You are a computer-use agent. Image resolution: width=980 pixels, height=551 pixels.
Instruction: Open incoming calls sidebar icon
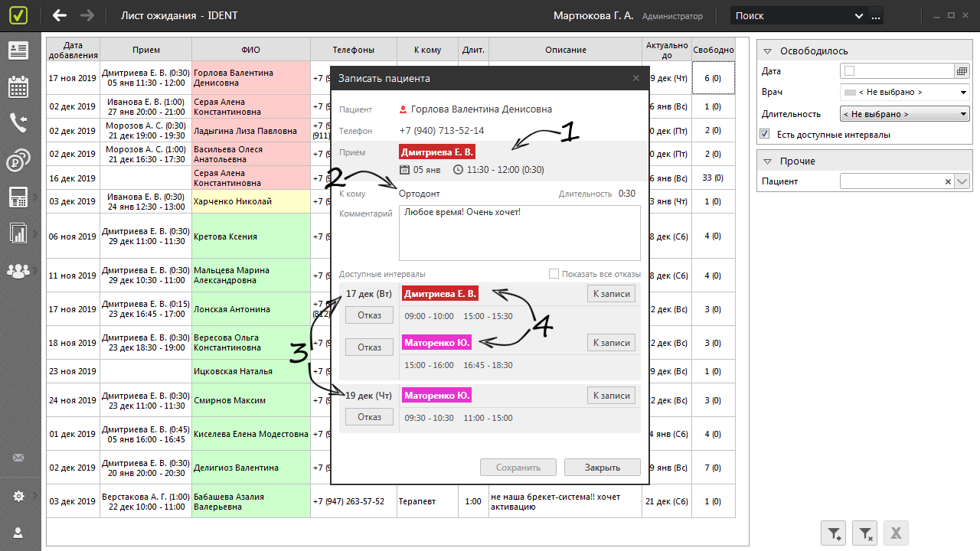click(x=18, y=122)
